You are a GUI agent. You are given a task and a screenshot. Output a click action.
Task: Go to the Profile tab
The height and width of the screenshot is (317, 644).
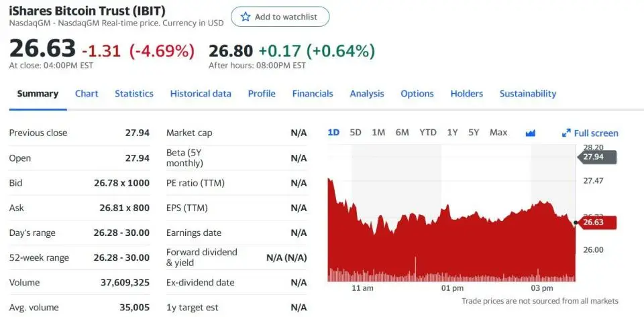coord(262,94)
